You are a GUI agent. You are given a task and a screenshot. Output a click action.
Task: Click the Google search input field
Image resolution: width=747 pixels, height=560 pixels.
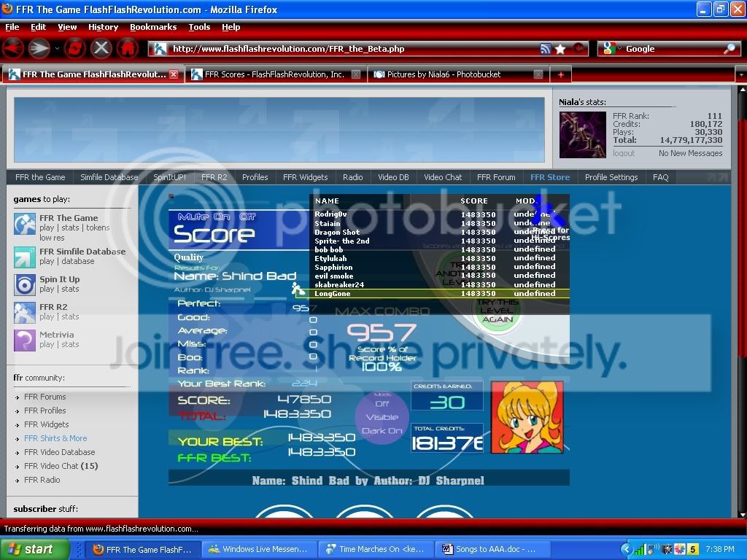[671, 49]
